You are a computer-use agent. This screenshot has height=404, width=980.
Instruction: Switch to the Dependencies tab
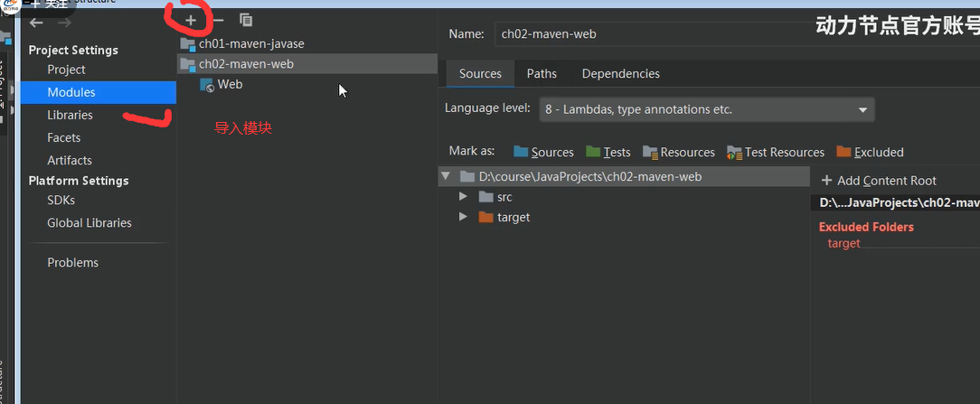(x=620, y=73)
